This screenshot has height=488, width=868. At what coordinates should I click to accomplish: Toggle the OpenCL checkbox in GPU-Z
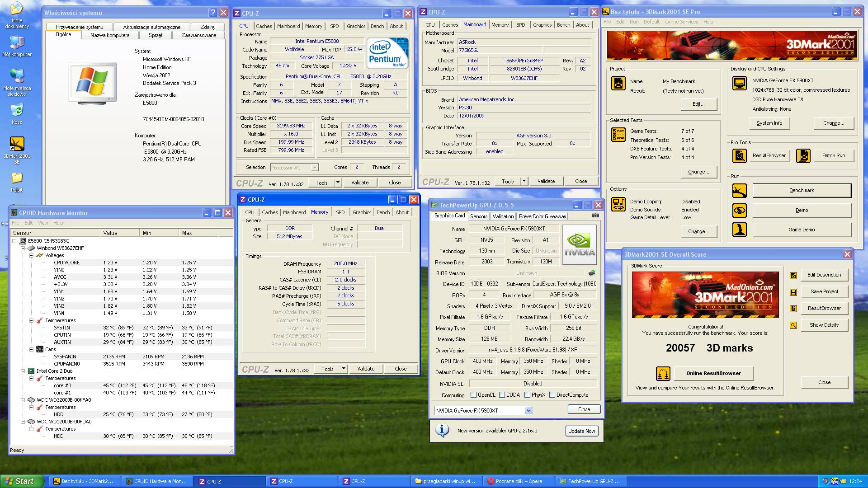pos(474,395)
